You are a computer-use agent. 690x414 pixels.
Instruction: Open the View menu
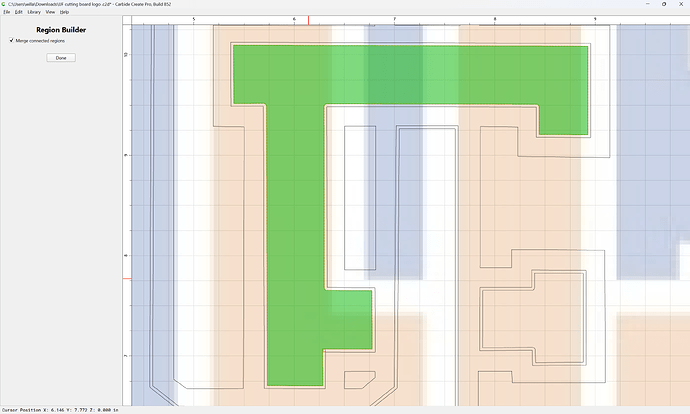pyautogui.click(x=50, y=12)
